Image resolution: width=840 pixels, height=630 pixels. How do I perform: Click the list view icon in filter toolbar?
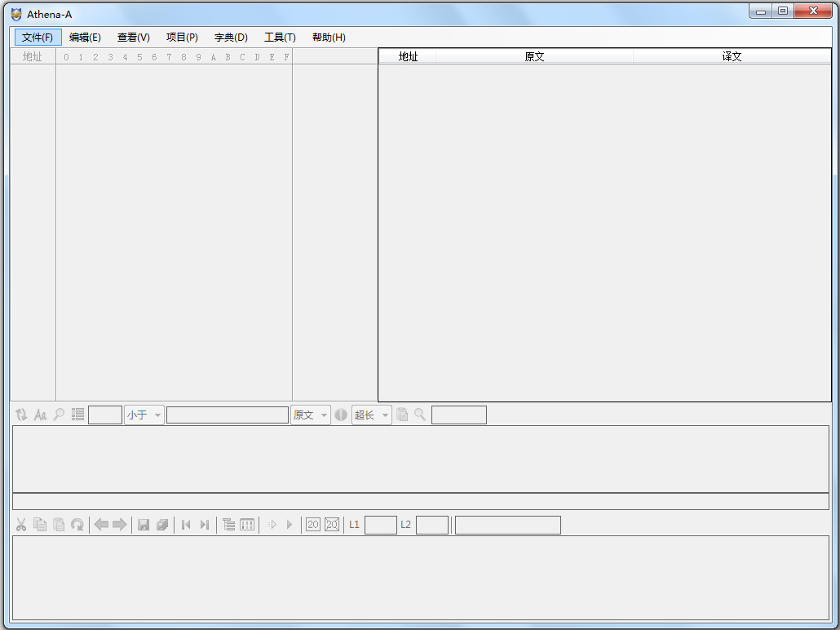[77, 415]
